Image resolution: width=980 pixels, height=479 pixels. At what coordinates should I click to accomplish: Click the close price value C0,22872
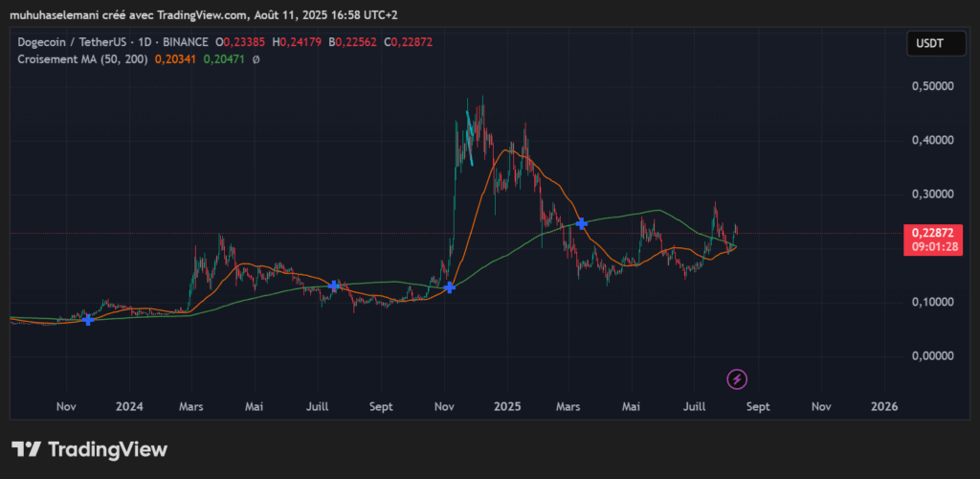(x=408, y=42)
